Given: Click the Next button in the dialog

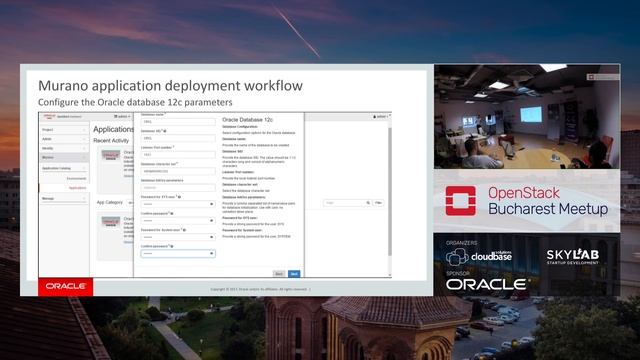Looking at the screenshot, I should click(294, 274).
